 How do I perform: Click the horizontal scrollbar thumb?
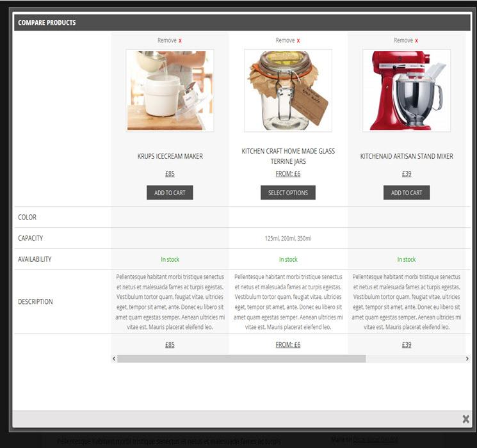click(x=241, y=358)
